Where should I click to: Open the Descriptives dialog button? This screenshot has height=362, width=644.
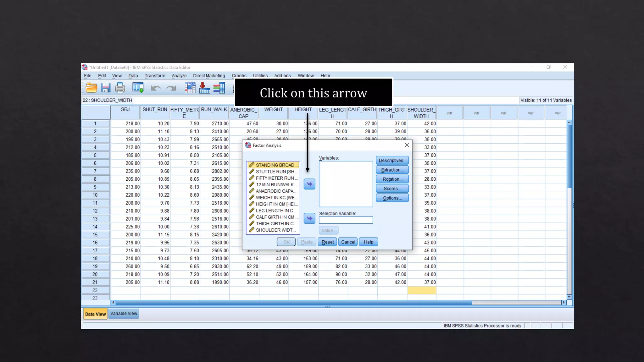(392, 161)
